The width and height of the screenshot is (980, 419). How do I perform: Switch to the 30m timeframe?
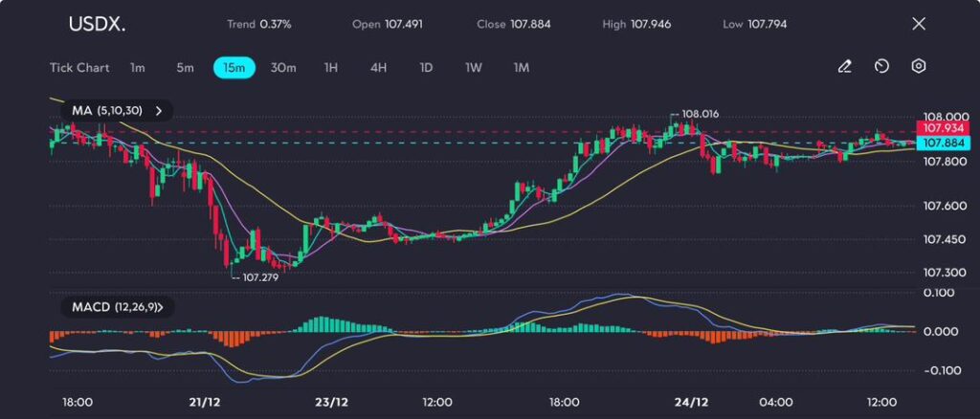283,68
